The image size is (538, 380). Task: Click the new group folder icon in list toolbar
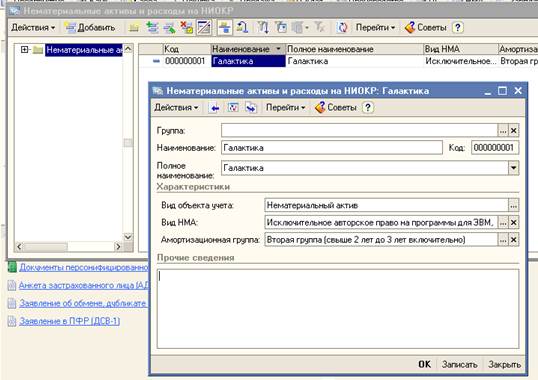click(134, 27)
